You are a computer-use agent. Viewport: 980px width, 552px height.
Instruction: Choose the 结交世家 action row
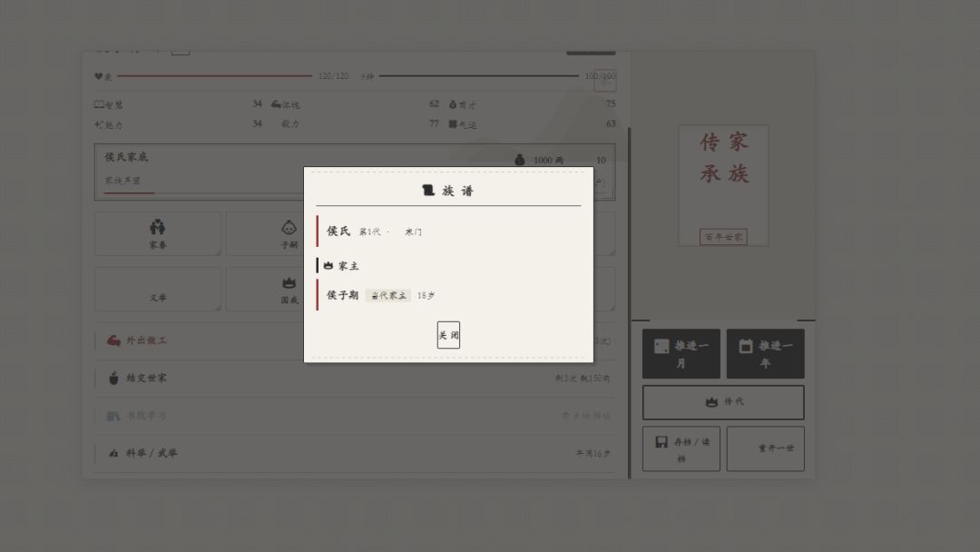[x=355, y=379]
